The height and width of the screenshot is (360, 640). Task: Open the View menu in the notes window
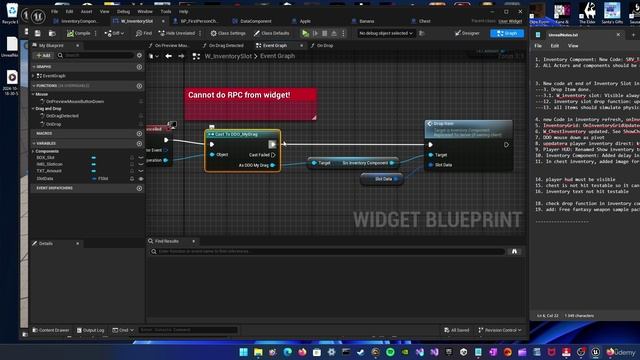[573, 46]
